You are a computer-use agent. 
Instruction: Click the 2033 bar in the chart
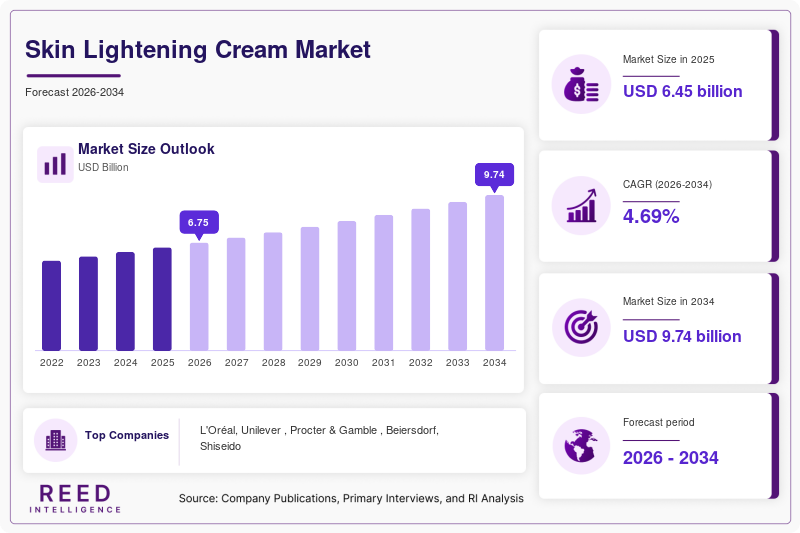click(458, 276)
